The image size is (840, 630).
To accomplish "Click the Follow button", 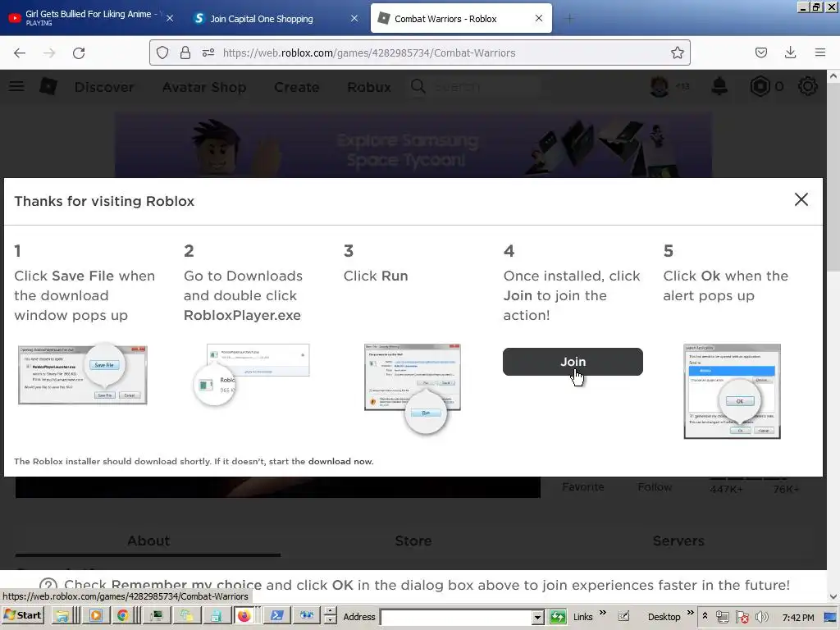I will point(655,487).
